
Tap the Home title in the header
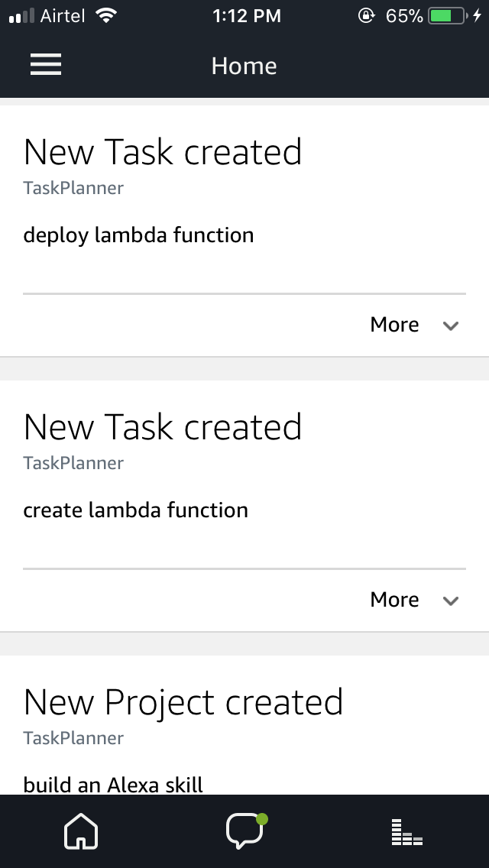pos(244,66)
